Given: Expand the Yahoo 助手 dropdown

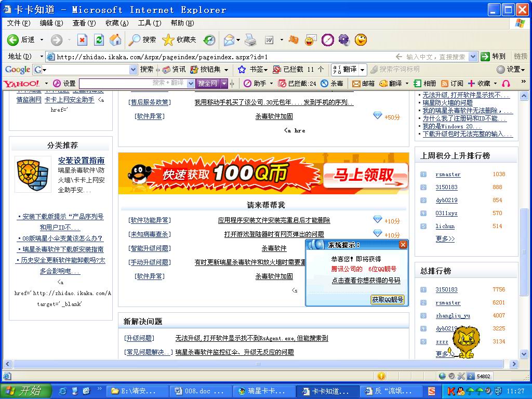Looking at the screenshot, I should point(271,84).
